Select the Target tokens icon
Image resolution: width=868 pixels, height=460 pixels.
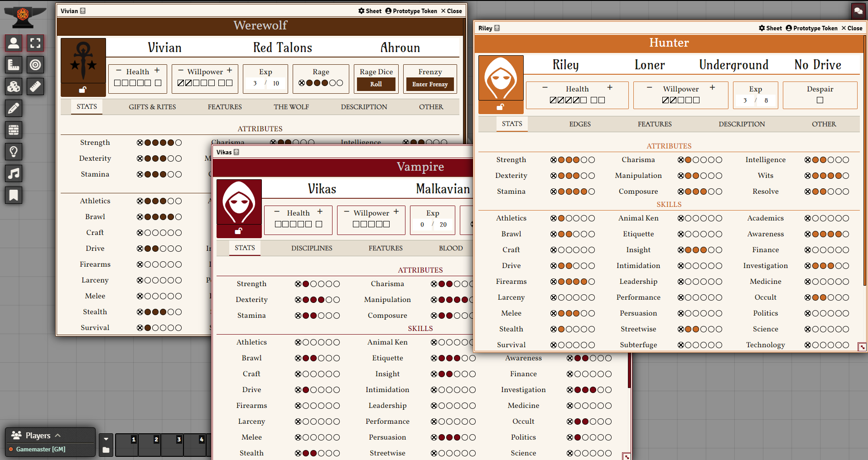(x=35, y=65)
